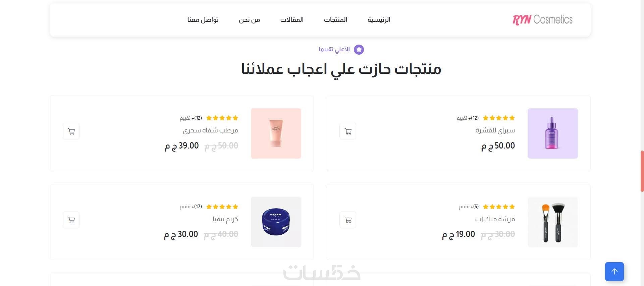Click the blue scroll-to-top arrow button
This screenshot has height=286, width=644.
click(x=614, y=272)
